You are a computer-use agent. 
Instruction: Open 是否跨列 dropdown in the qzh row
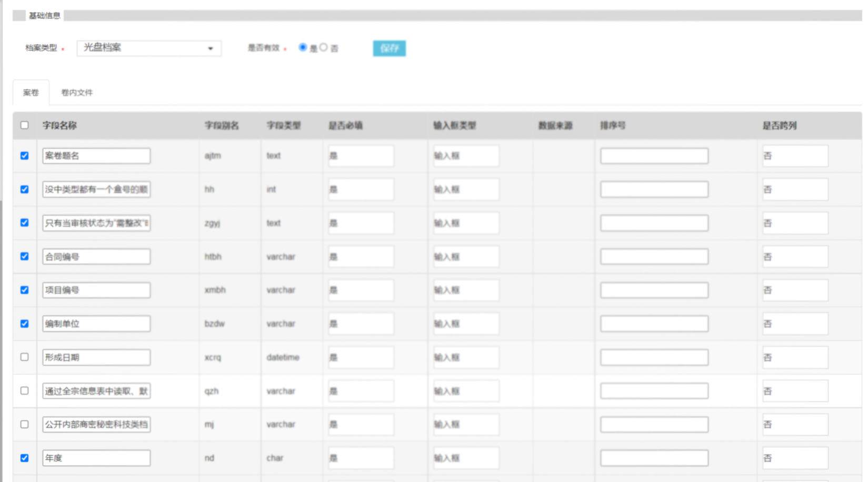794,391
